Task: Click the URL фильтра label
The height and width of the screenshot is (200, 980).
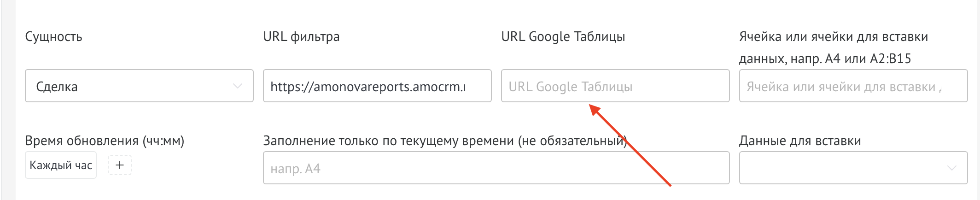Action: 301,37
